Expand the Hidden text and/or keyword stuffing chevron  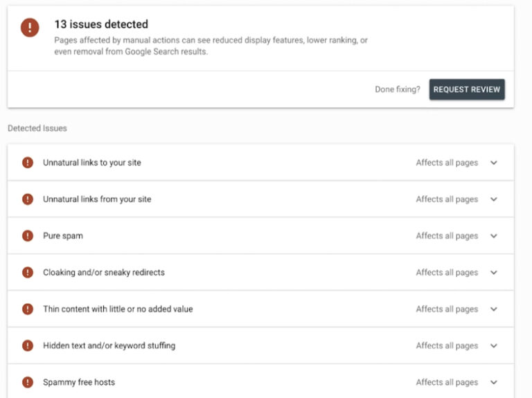coord(494,346)
